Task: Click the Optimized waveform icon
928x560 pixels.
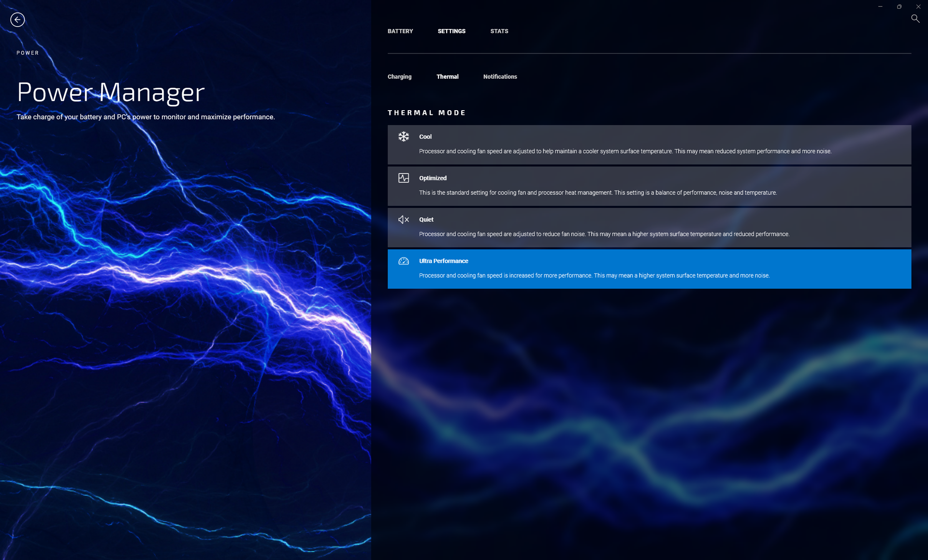Action: click(404, 178)
